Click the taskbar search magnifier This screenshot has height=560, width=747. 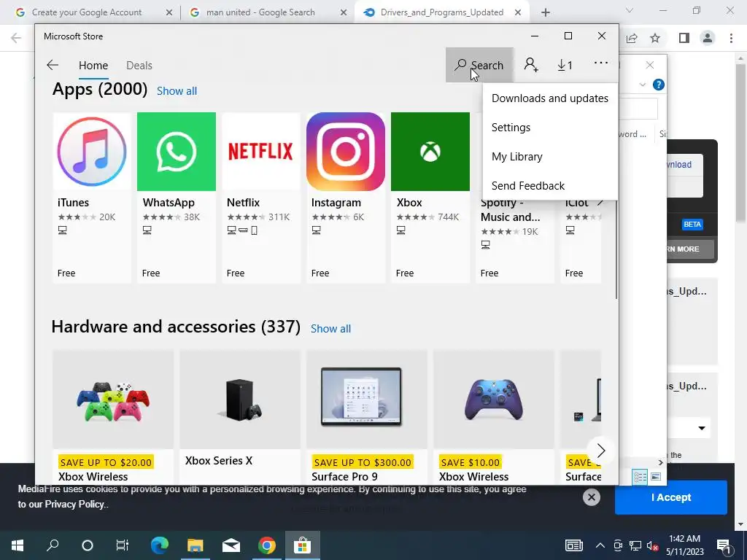coord(53,545)
